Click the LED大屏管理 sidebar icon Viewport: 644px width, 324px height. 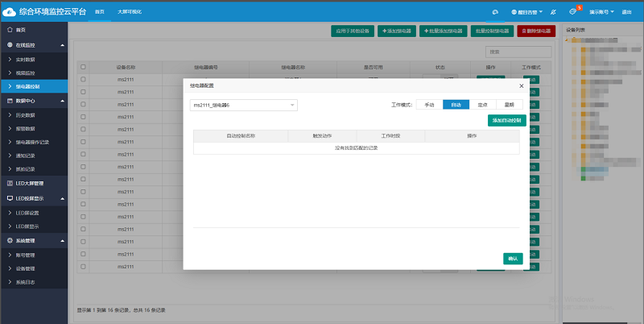click(x=10, y=183)
